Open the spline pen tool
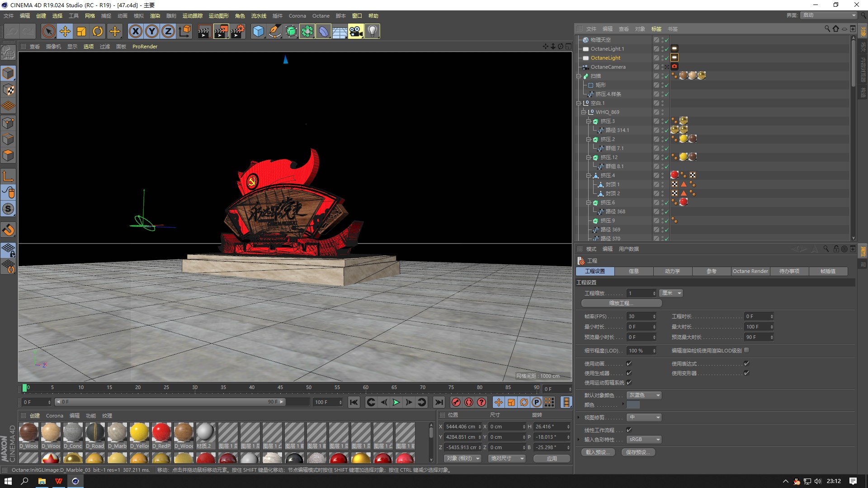 274,32
